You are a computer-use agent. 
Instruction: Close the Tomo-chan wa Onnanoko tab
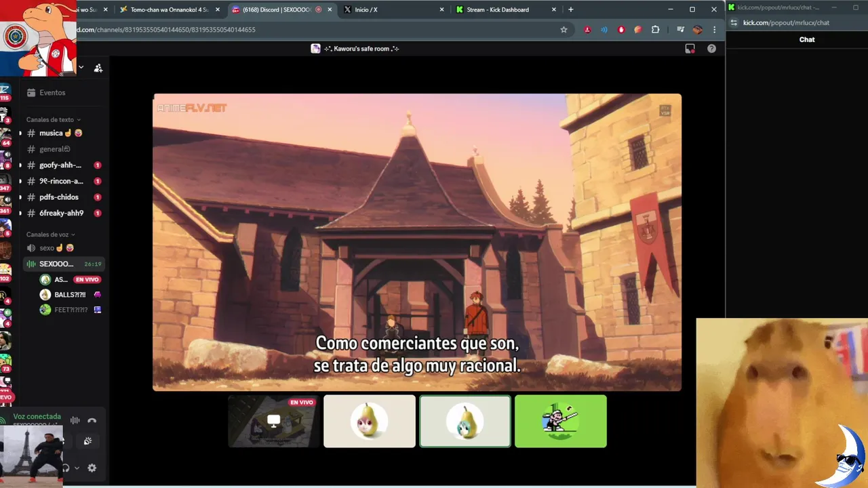coord(218,9)
